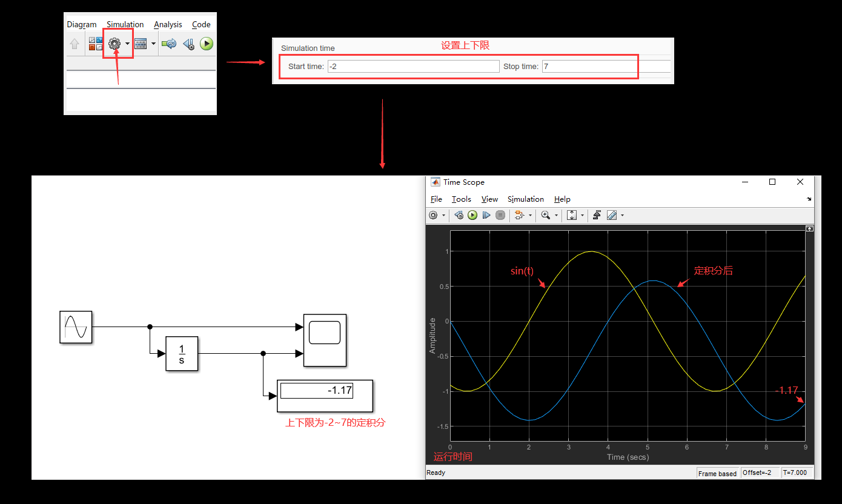This screenshot has height=504, width=842.
Task: Click the Update Diagram refresh icon
Action: tap(169, 44)
